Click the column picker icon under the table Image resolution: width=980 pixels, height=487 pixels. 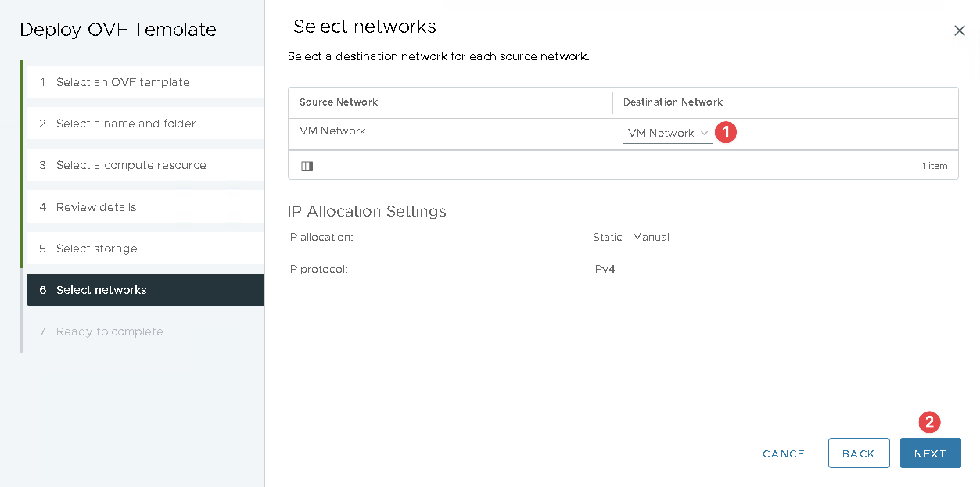point(307,166)
